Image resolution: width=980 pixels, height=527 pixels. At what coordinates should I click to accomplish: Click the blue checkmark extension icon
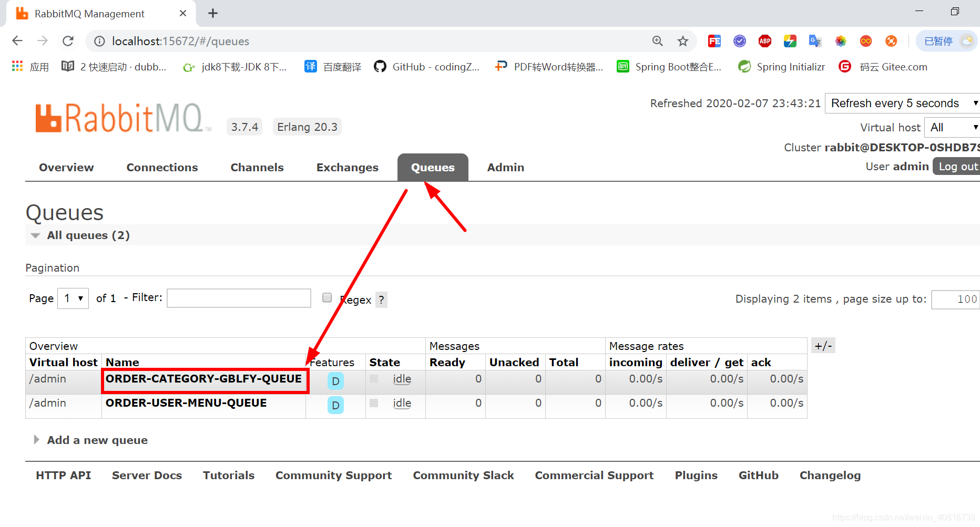tap(740, 41)
